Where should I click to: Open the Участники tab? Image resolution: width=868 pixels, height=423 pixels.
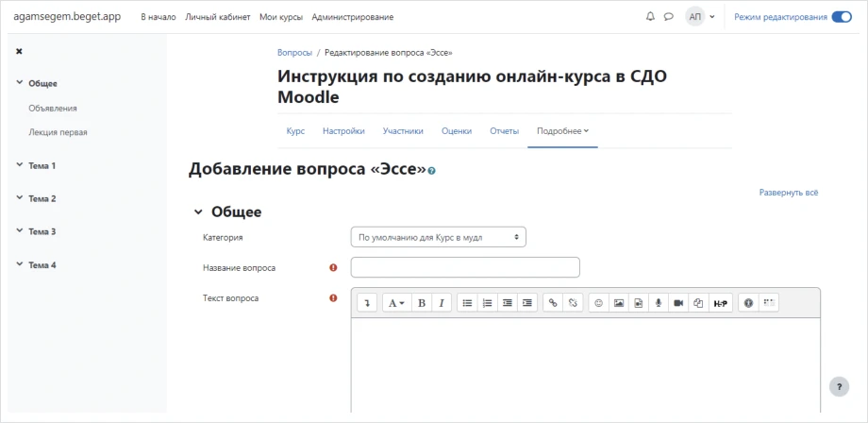pyautogui.click(x=403, y=131)
